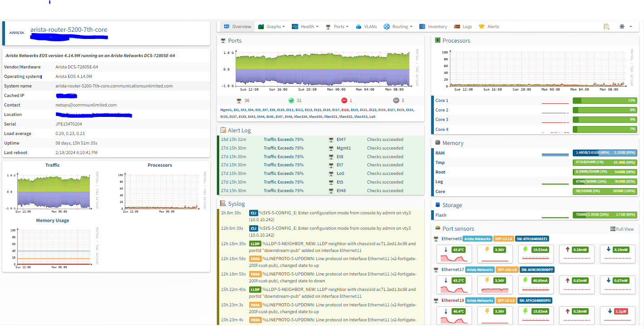644x329 pixels.
Task: Open the Logs icon
Action: coord(456,26)
